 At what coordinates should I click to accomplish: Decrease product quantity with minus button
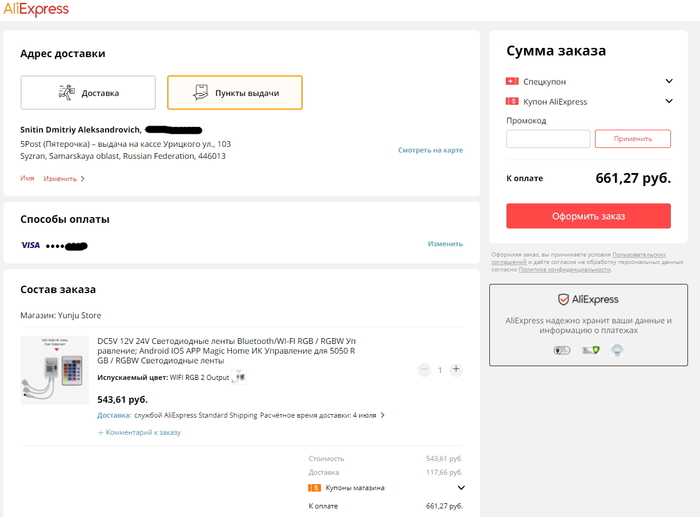coord(424,369)
